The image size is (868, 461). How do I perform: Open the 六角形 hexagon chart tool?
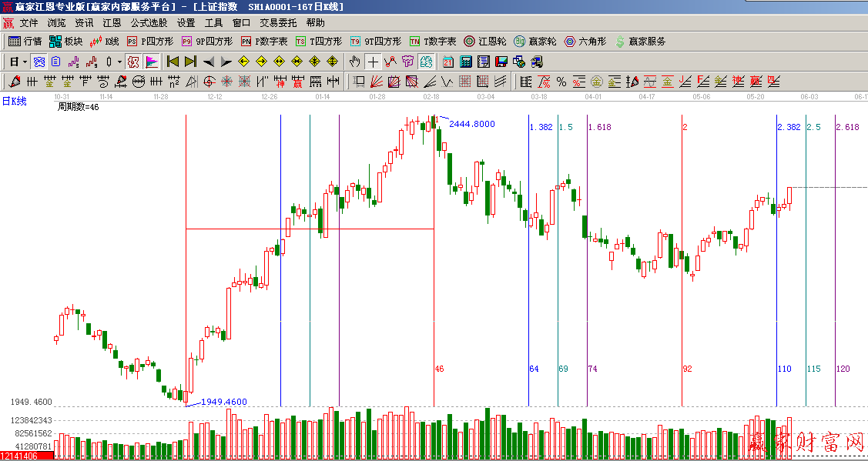(585, 42)
